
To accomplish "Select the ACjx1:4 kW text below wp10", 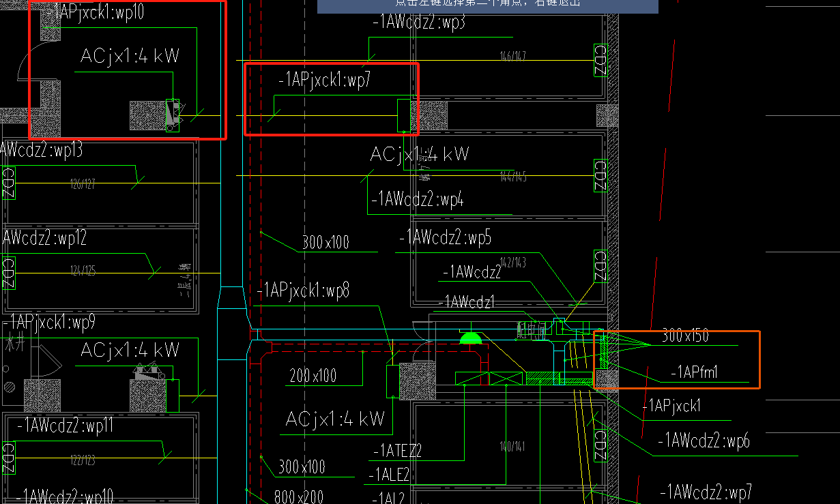I will pos(130,56).
